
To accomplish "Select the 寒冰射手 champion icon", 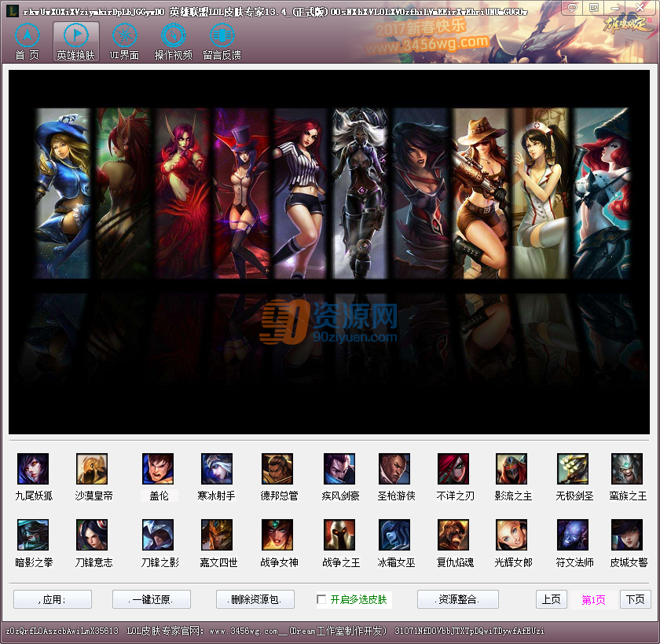I will coord(217,469).
